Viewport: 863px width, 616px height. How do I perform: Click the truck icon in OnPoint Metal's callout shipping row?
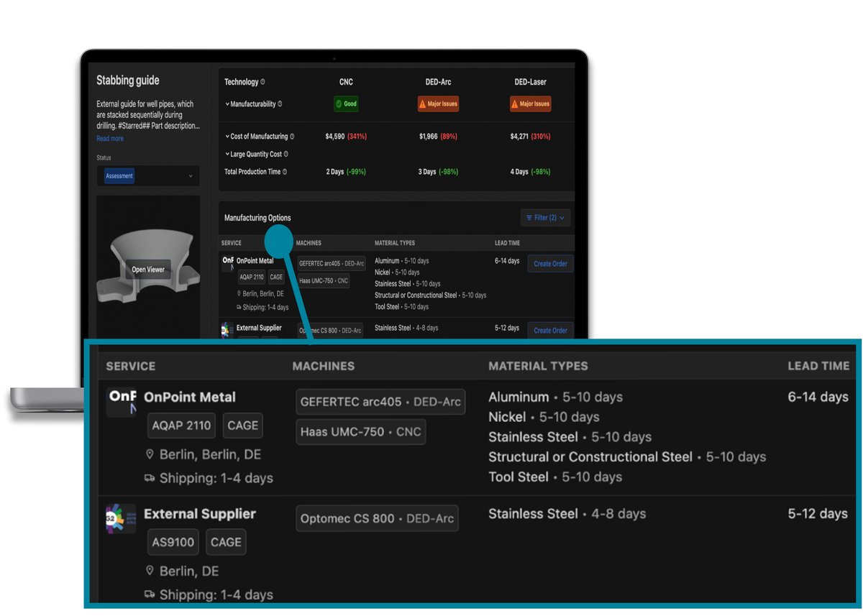(150, 478)
